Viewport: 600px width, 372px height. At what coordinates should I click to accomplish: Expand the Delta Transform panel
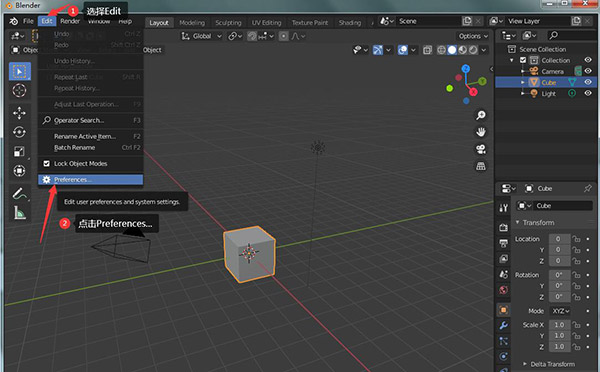tap(525, 364)
